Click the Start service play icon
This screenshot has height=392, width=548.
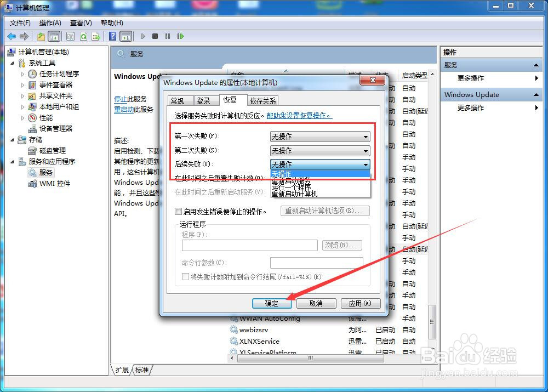143,36
